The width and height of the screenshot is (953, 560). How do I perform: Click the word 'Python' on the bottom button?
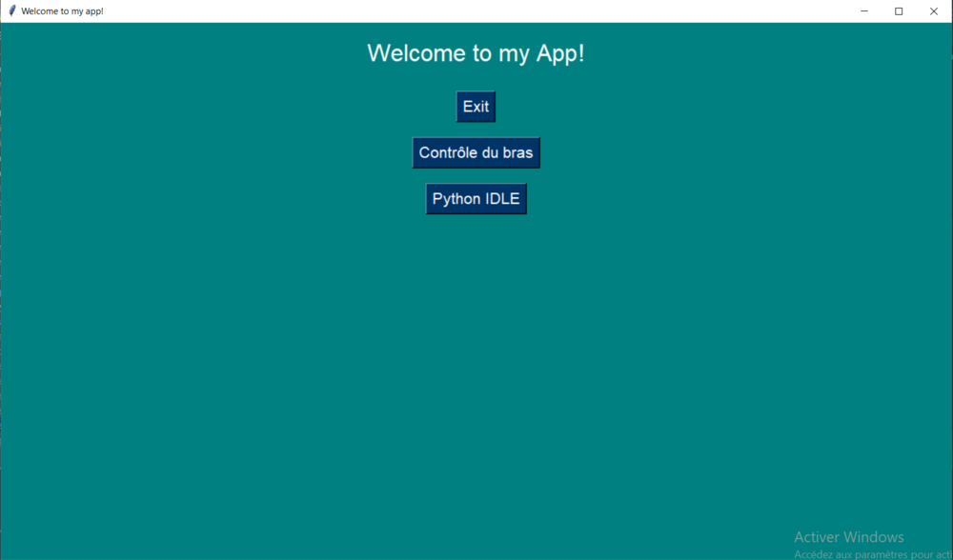click(456, 199)
